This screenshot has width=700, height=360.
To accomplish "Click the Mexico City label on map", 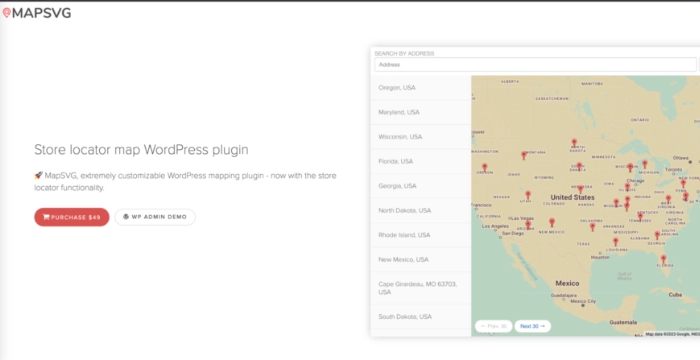I will point(583,301).
